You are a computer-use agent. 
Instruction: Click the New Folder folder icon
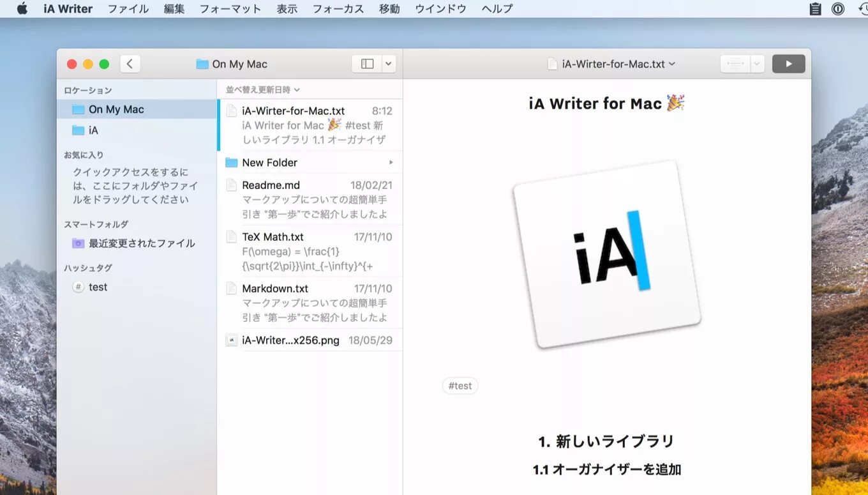point(232,162)
